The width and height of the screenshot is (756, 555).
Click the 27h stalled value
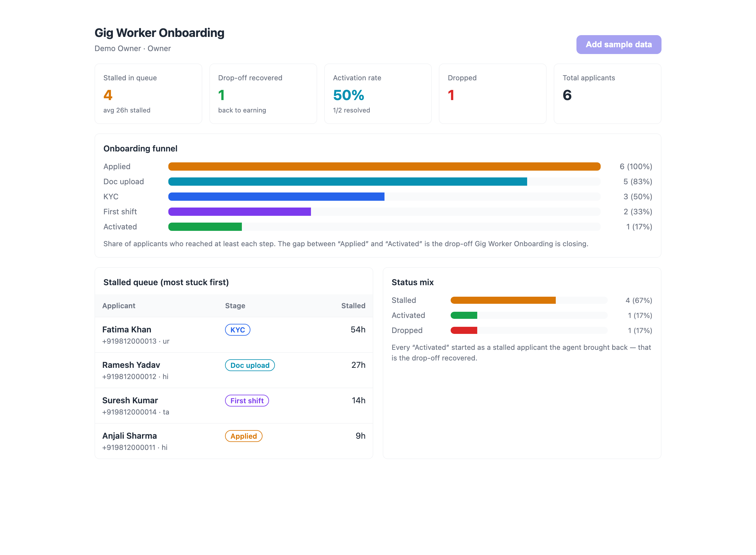pyautogui.click(x=358, y=365)
